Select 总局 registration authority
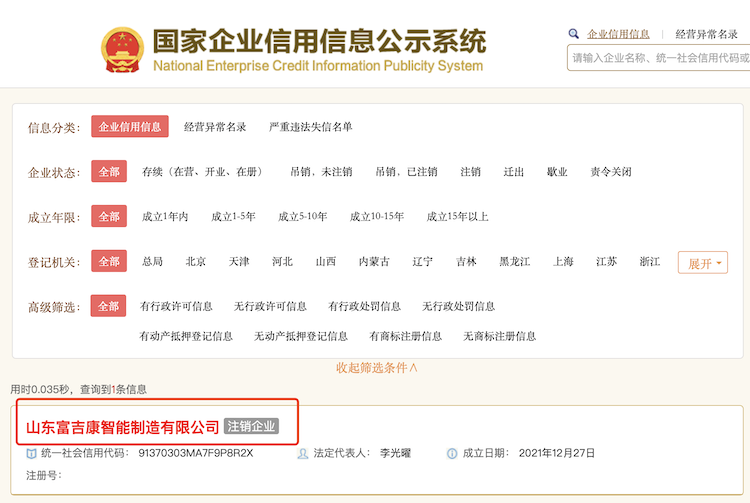The image size is (750, 503). [x=153, y=262]
